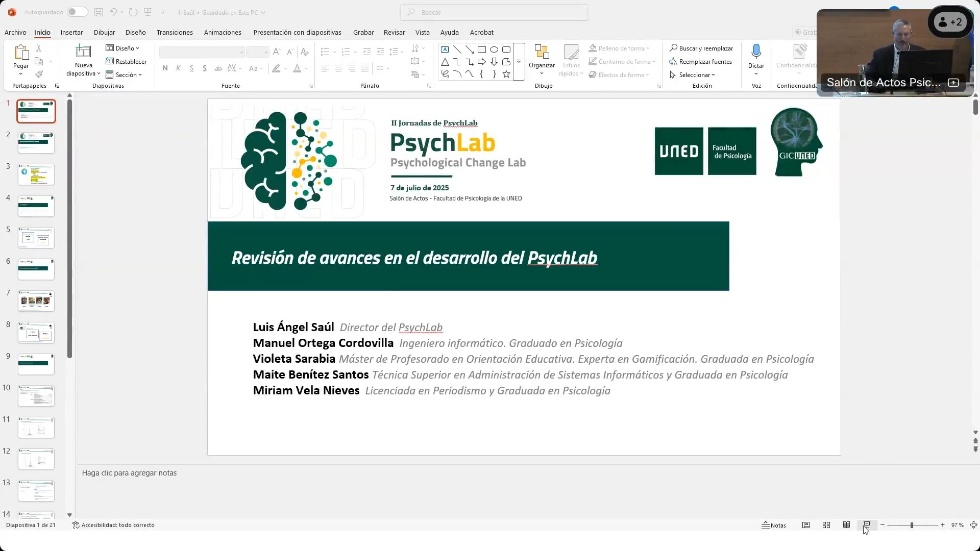Toggle align left for paragraph
Image resolution: width=980 pixels, height=551 pixels.
pos(325,68)
